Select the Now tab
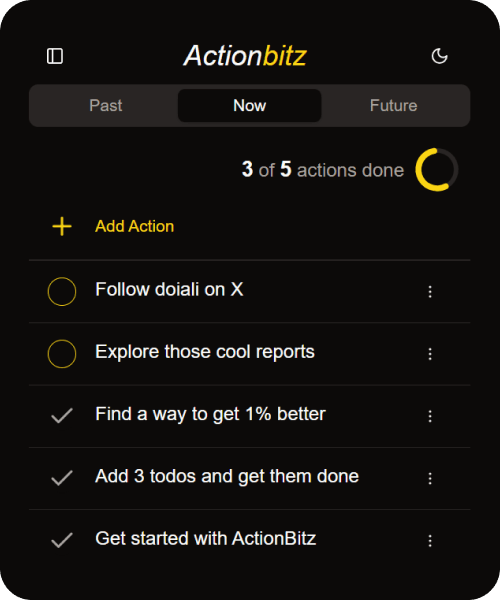 [x=249, y=106]
